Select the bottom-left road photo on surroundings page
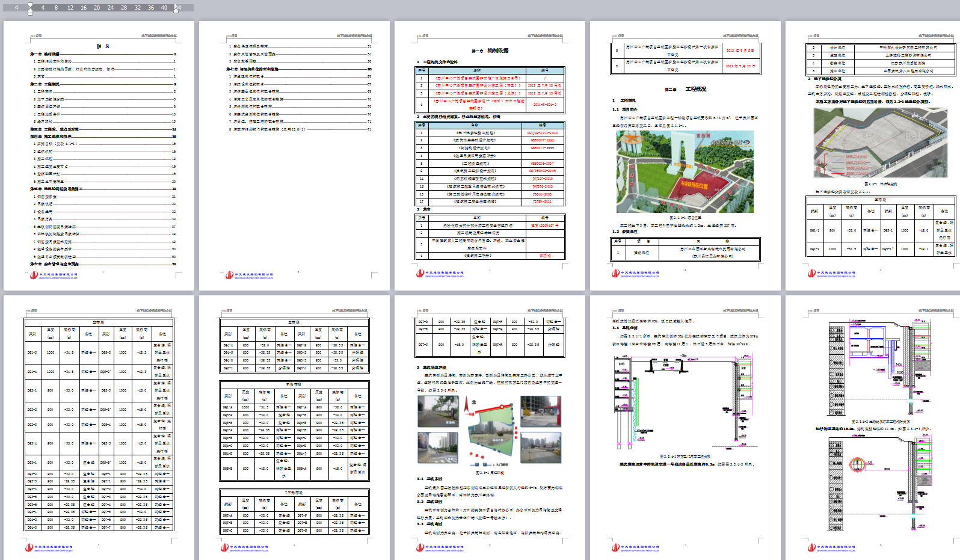Image resolution: width=960 pixels, height=560 pixels. pos(437,448)
